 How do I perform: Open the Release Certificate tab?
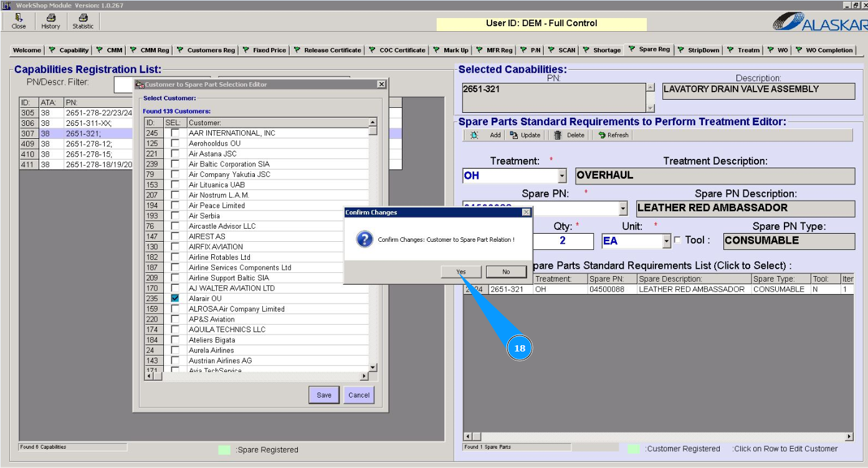[x=328, y=50]
